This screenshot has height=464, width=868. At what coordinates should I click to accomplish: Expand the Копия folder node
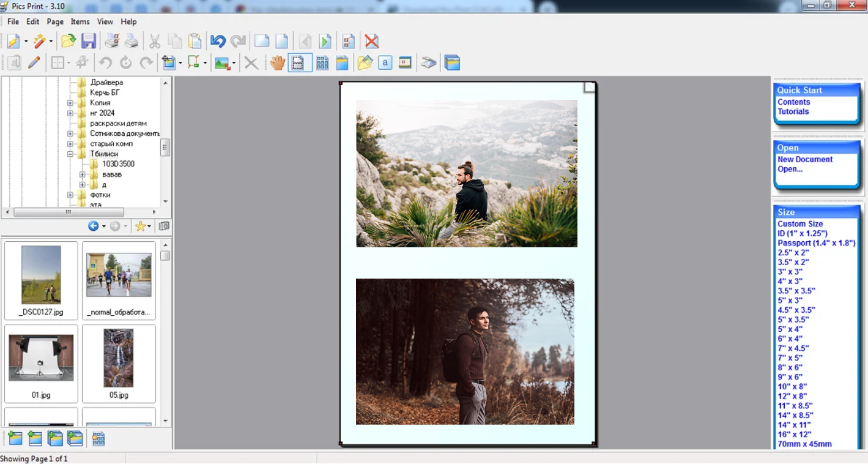(70, 103)
